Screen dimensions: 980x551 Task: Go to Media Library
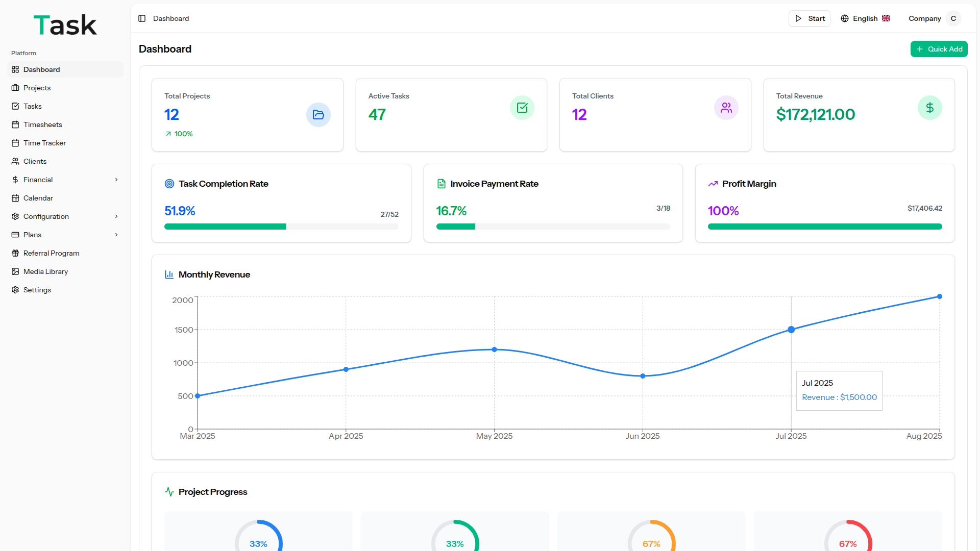pos(45,271)
